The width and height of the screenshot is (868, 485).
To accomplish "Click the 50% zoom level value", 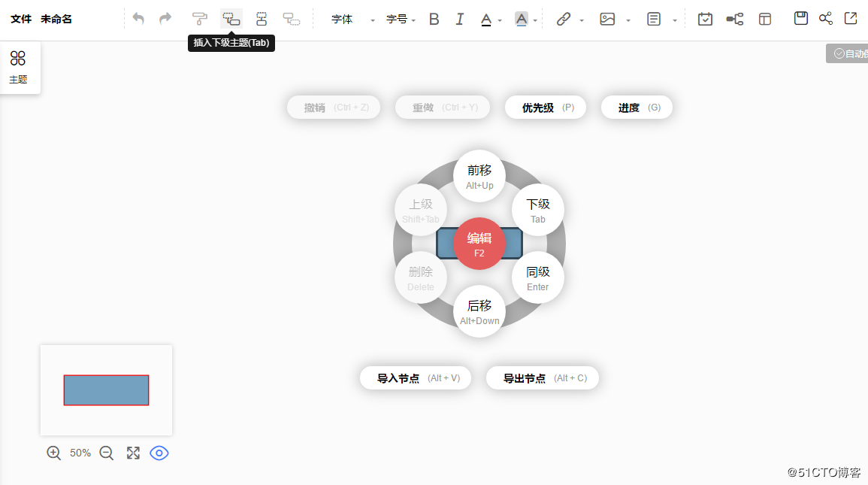I will pos(80,453).
